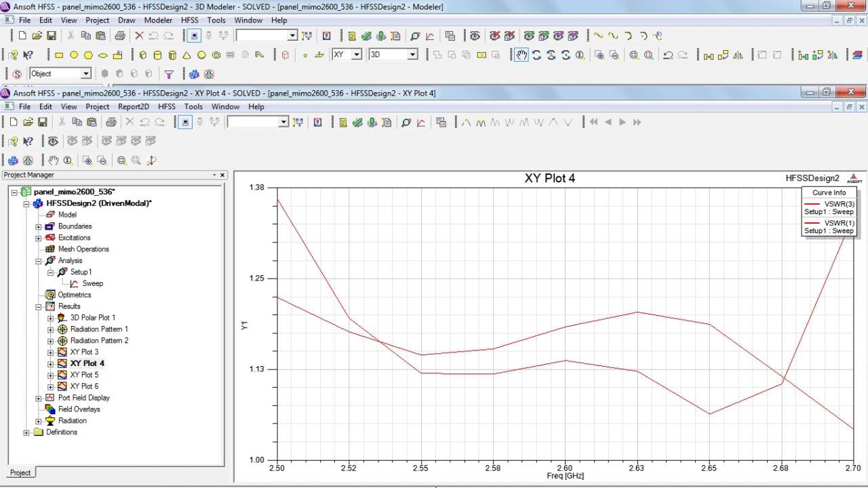Viewport: 868px width, 488px height.
Task: Click the XY Plot 4 chart title
Action: click(550, 179)
